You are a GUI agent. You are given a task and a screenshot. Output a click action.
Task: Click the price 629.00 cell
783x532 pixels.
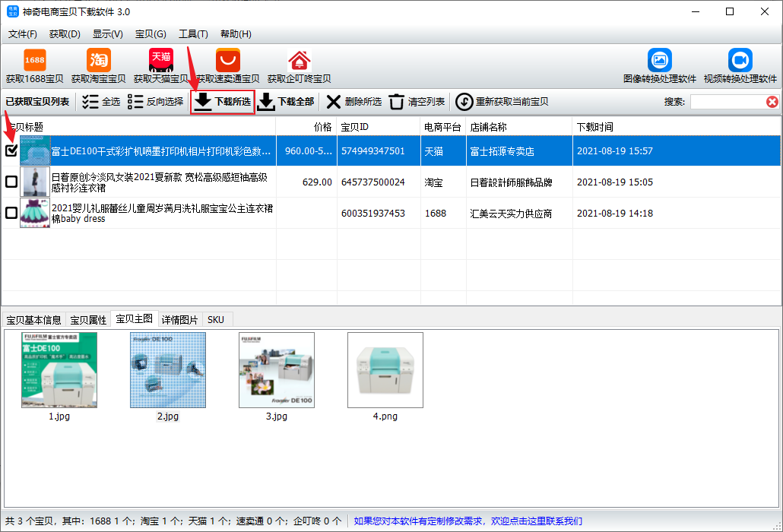[x=317, y=182]
